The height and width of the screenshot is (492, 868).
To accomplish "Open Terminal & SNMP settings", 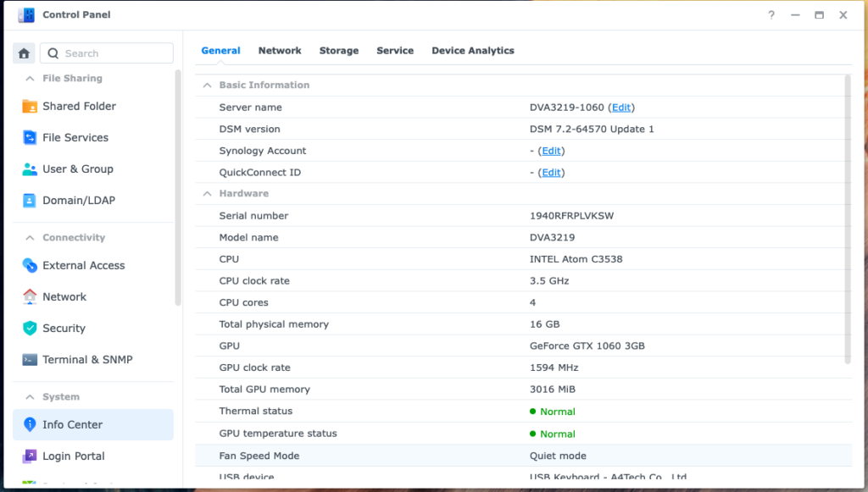I will pyautogui.click(x=87, y=360).
